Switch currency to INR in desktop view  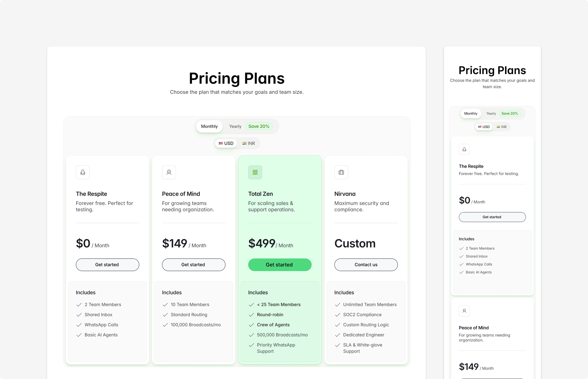249,143
